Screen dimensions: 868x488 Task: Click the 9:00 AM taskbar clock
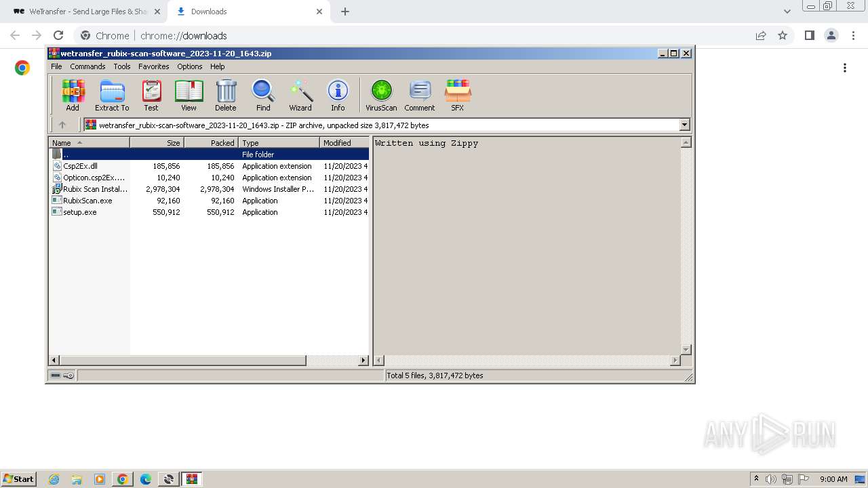(833, 479)
